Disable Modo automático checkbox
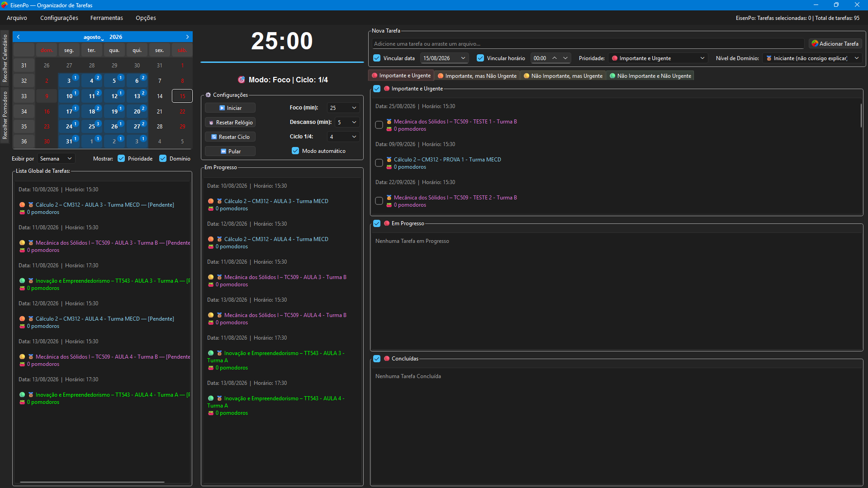The image size is (868, 488). [x=295, y=151]
